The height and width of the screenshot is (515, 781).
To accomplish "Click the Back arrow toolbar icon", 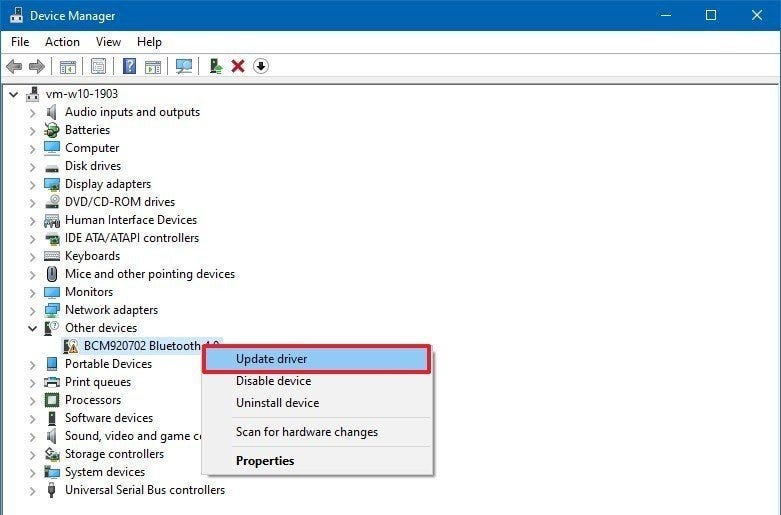I will [14, 66].
